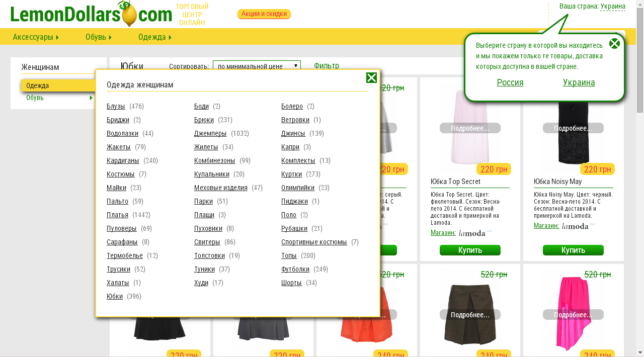Image resolution: width=644 pixels, height=357 pixels.
Task: Open the Жакеты category
Action: (x=119, y=147)
